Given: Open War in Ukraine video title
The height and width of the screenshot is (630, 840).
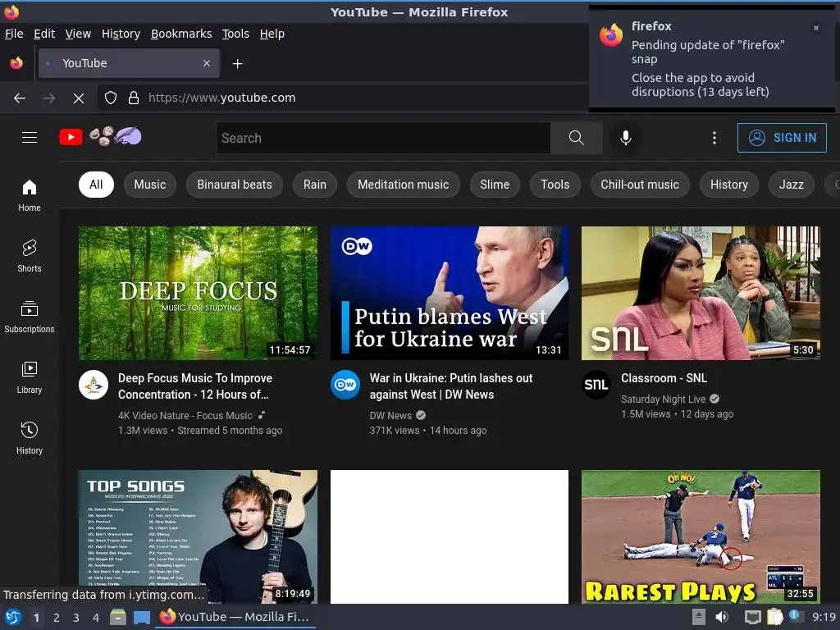Looking at the screenshot, I should (451, 386).
